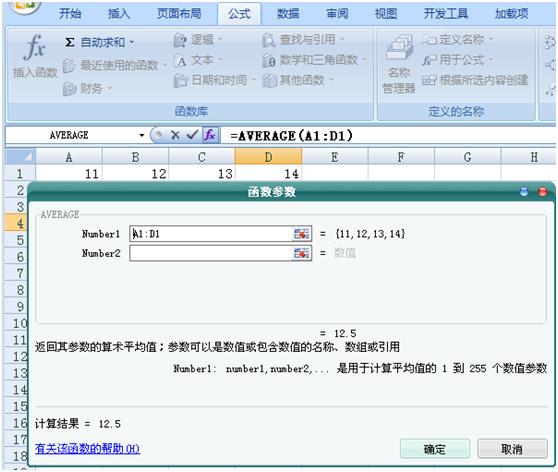Cancel formula entry with the X icon
Viewport: 558px width, 472px height.
click(x=175, y=135)
